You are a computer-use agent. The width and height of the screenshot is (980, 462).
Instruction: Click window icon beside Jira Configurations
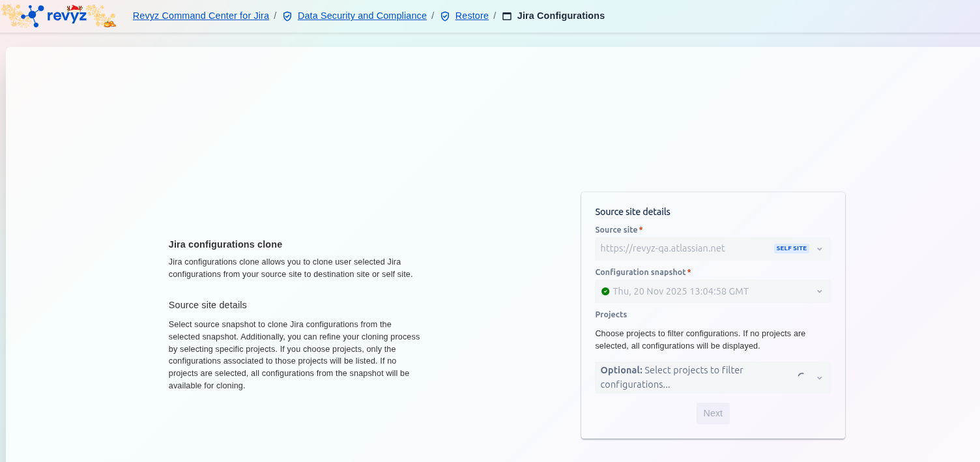coord(507,16)
